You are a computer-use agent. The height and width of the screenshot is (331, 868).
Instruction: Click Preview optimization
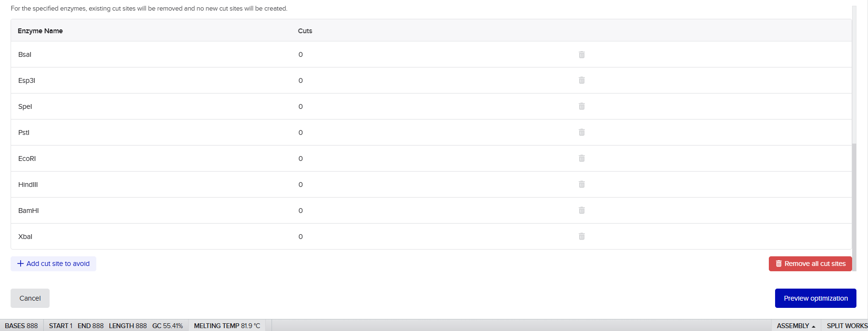816,298
